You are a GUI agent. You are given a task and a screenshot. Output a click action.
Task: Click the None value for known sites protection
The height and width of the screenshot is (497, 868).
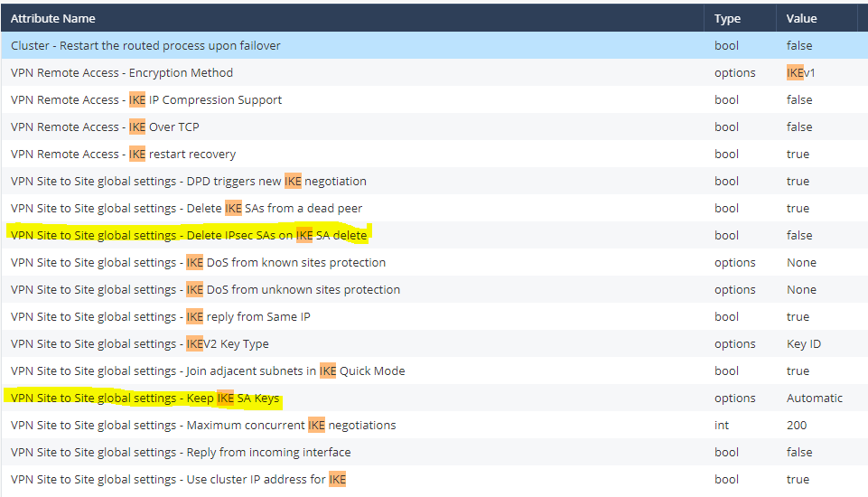[x=801, y=263]
